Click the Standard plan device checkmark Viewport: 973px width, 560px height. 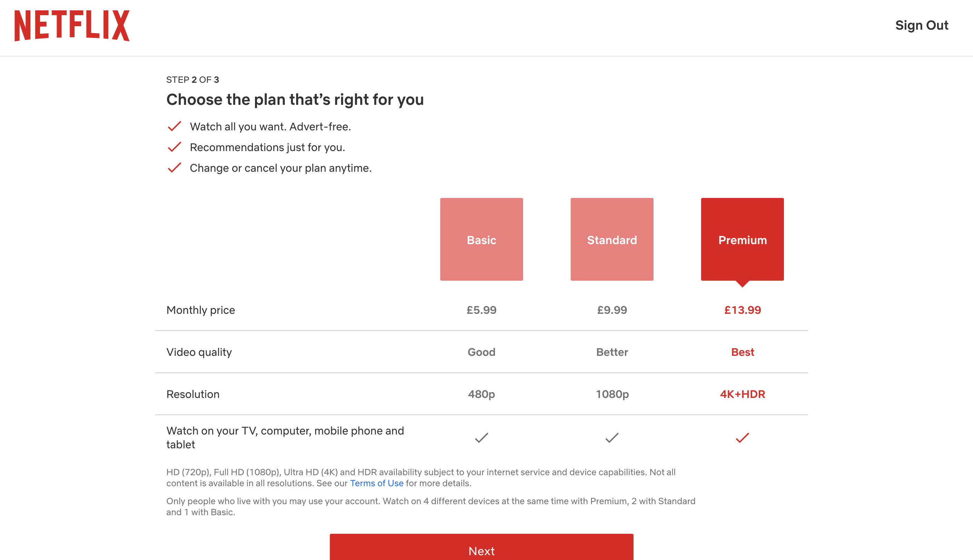(612, 438)
